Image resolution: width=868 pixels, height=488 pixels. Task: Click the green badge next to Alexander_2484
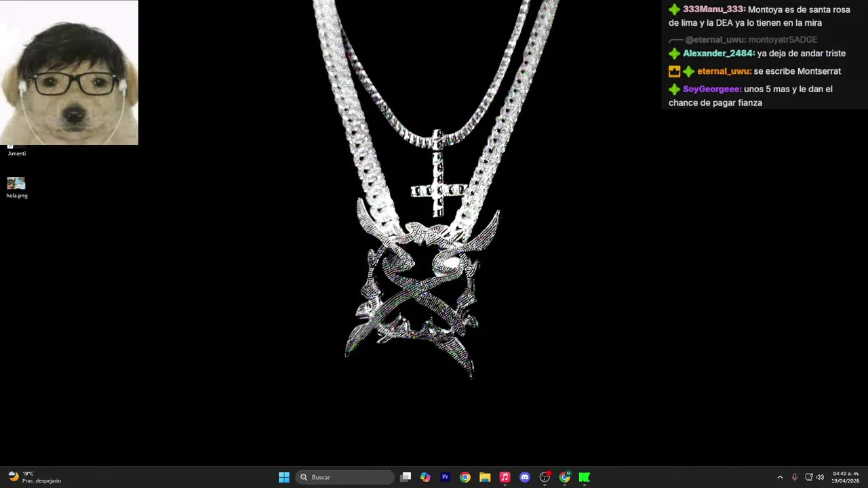click(x=674, y=54)
